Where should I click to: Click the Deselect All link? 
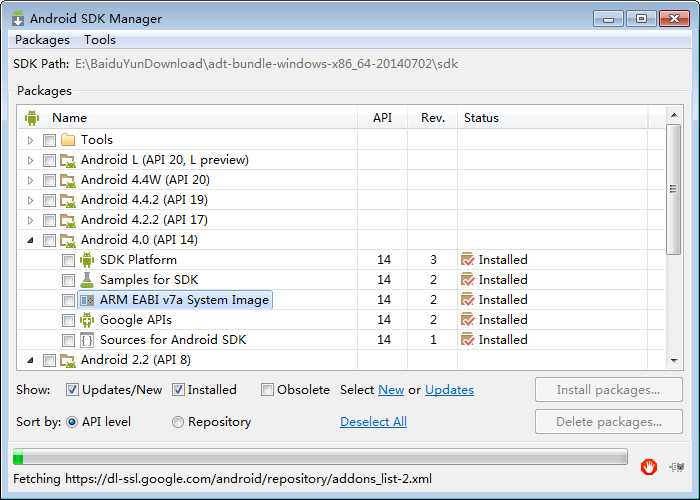[373, 422]
